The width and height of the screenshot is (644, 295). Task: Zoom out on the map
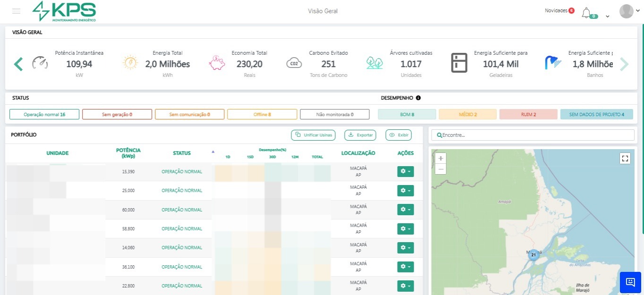tap(441, 169)
